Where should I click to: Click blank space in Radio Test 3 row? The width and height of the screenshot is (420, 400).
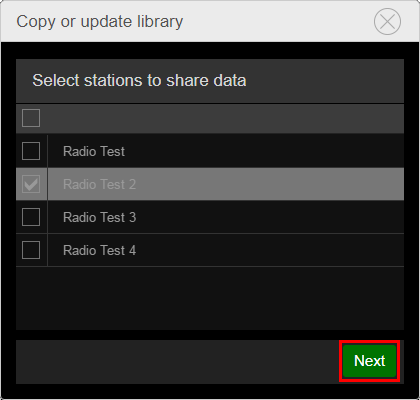(x=270, y=217)
